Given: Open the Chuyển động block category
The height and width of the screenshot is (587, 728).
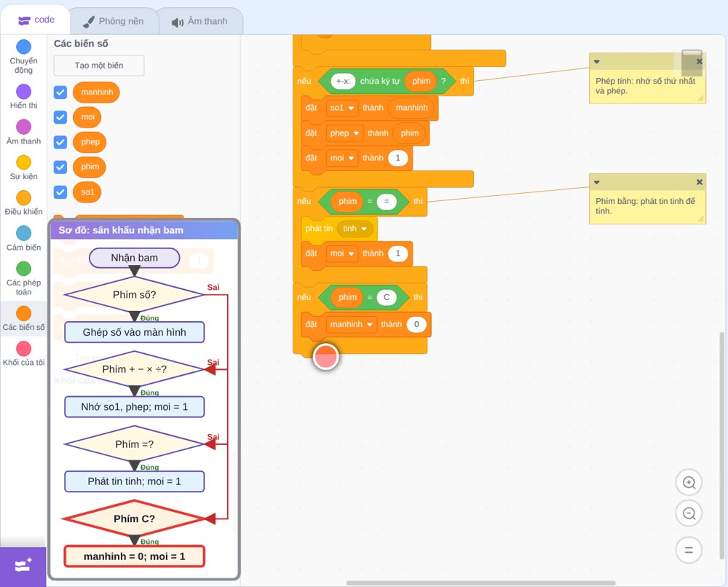Looking at the screenshot, I should pos(23,57).
